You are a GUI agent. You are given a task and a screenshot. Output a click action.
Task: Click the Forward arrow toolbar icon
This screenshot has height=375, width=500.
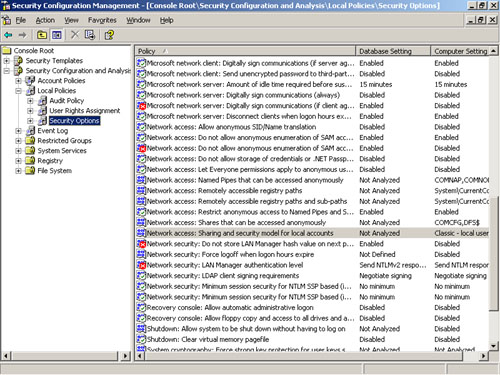[22, 35]
